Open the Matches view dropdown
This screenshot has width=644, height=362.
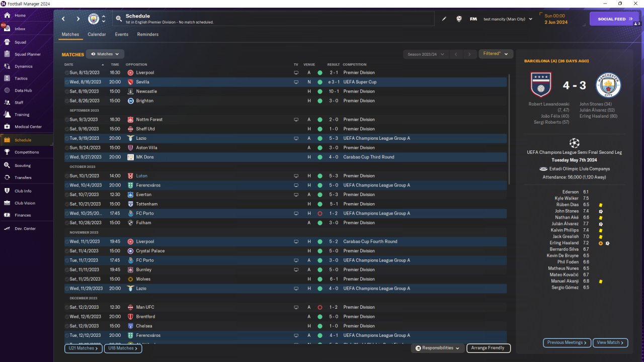[105, 54]
